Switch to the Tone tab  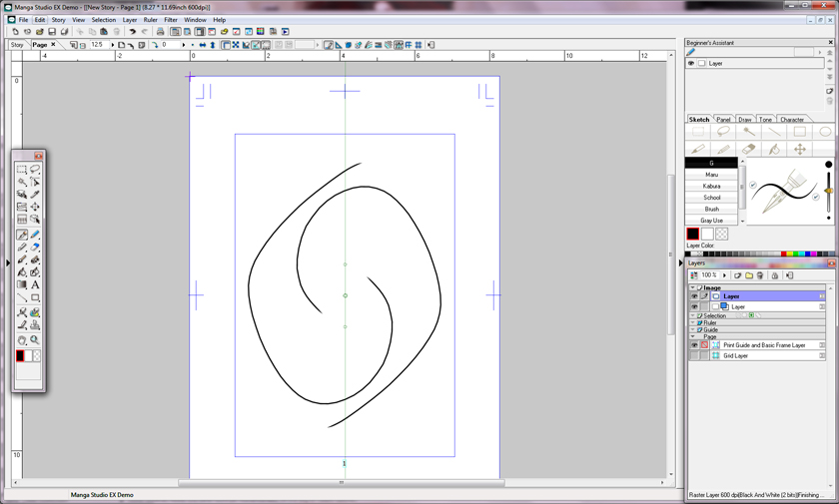coord(765,120)
